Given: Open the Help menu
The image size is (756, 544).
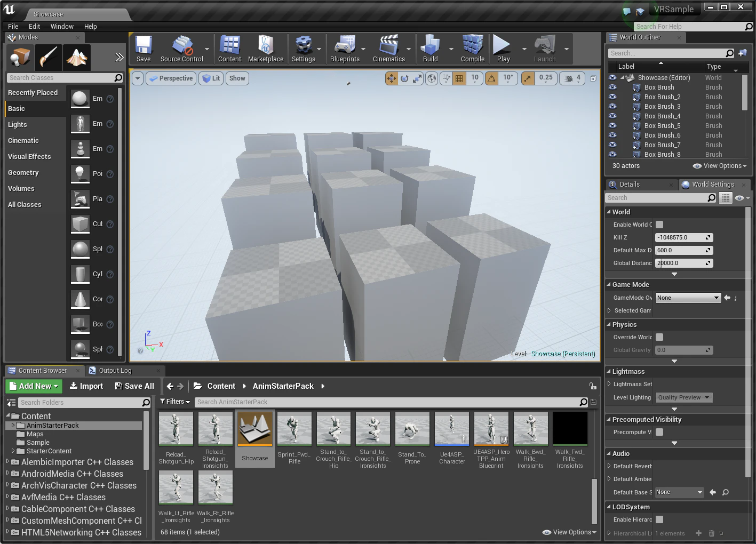Looking at the screenshot, I should pyautogui.click(x=91, y=27).
